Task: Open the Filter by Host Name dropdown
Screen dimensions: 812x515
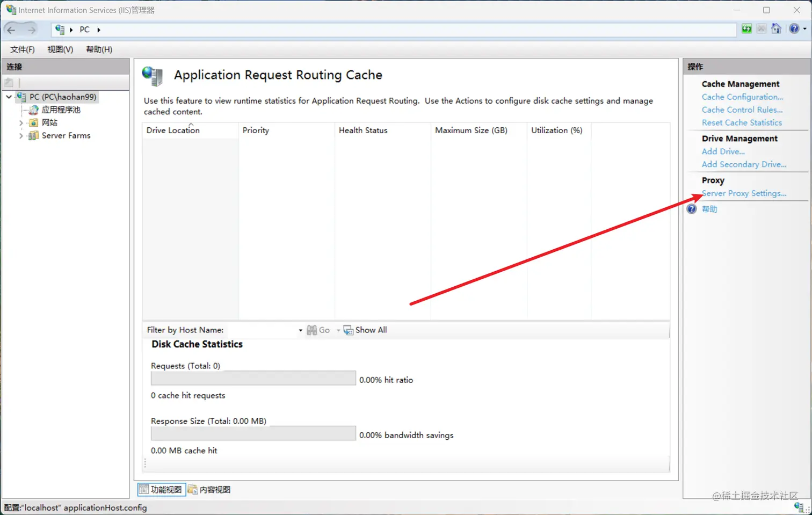Action: (300, 330)
